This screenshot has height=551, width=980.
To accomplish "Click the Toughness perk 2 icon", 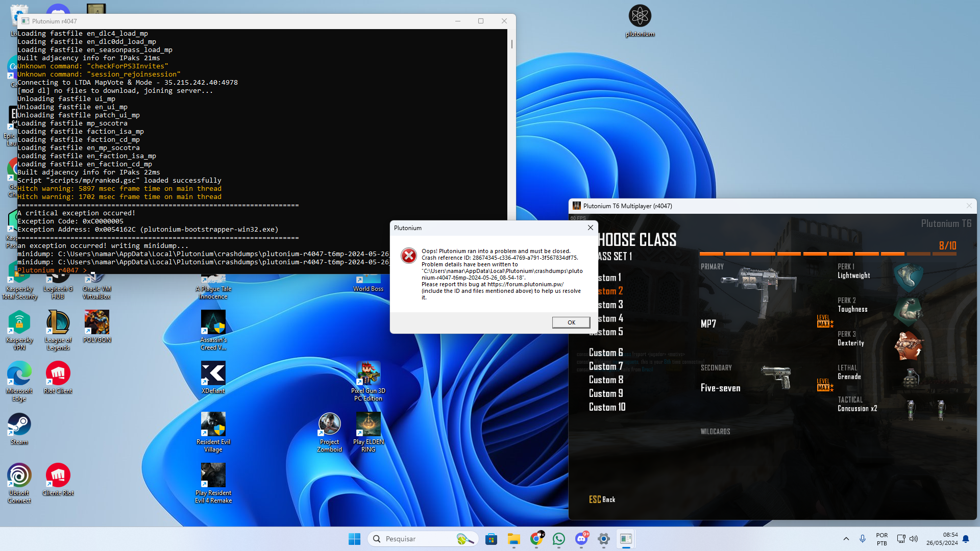I will pyautogui.click(x=909, y=310).
